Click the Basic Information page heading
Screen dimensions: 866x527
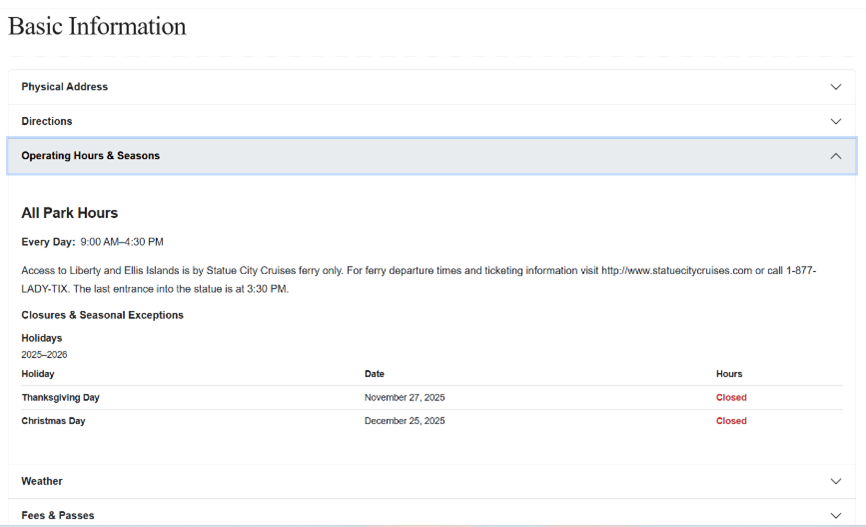[97, 27]
